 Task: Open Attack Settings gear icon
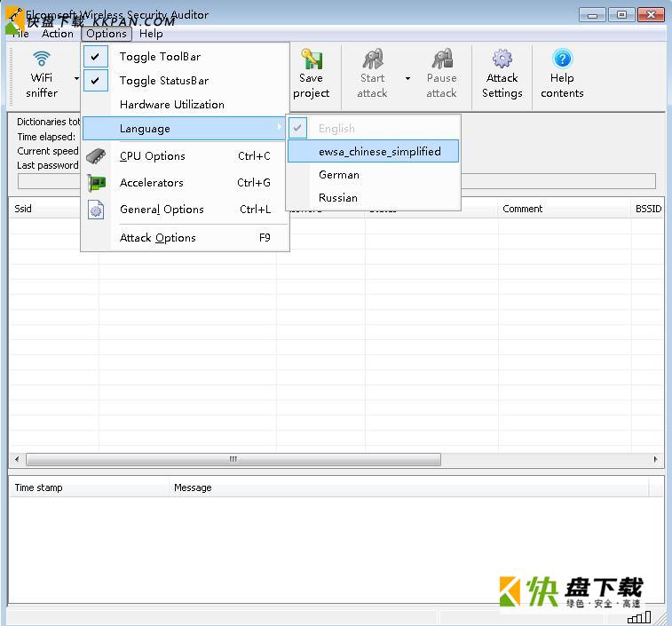502,59
